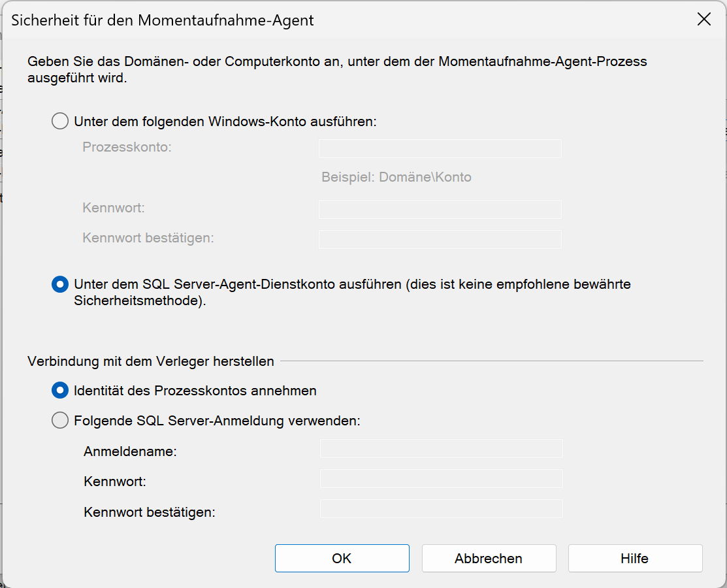Screen dimensions: 727x588
Task: Click the Prozesskonto input field
Action: pos(440,148)
